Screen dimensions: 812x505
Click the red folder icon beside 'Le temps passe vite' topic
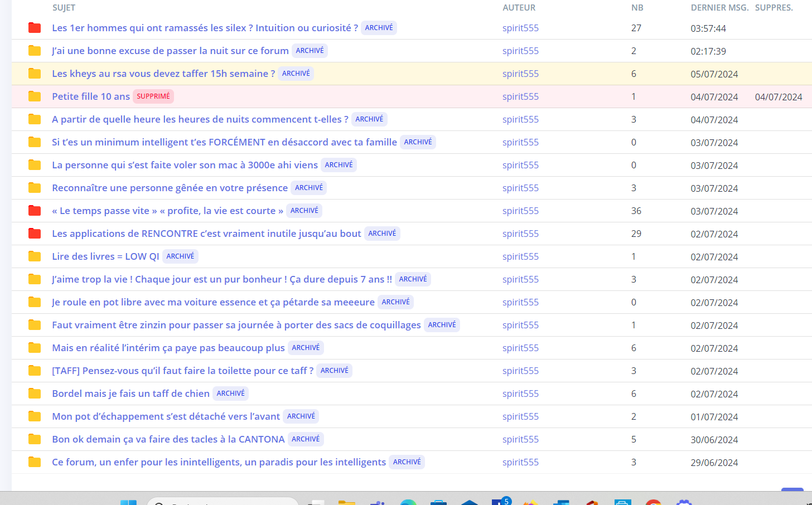pyautogui.click(x=35, y=211)
